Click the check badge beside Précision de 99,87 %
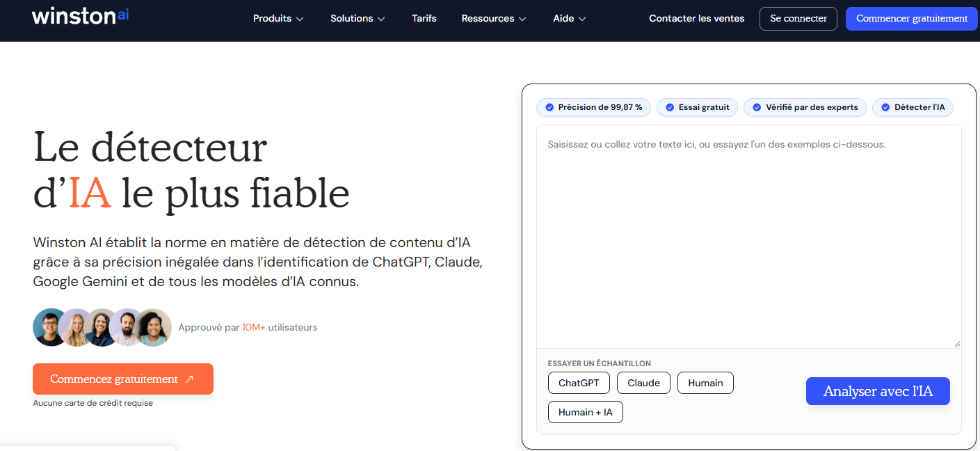This screenshot has height=451, width=980. pyautogui.click(x=549, y=107)
